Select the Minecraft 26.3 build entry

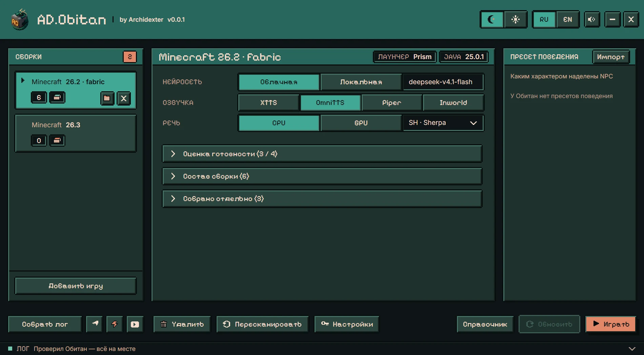(76, 133)
